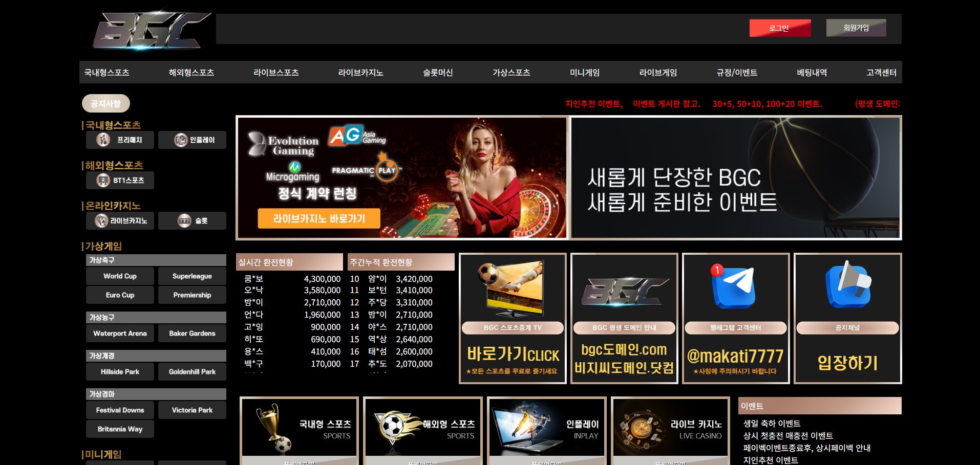Click the 회원가입 sign-up button

click(x=856, y=28)
